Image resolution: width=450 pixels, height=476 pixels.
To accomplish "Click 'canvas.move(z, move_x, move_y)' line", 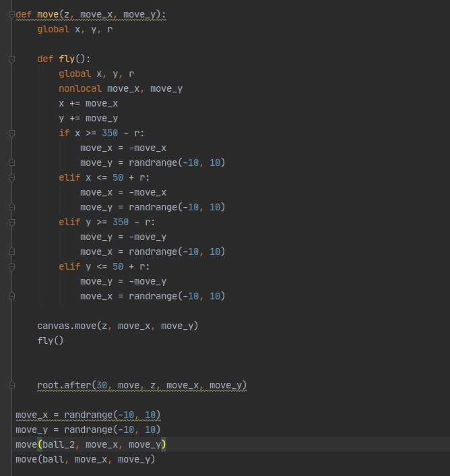I will point(118,326).
